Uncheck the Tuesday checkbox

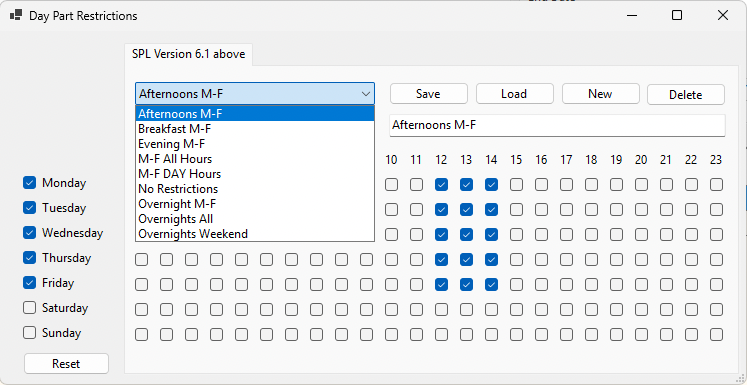coord(30,208)
